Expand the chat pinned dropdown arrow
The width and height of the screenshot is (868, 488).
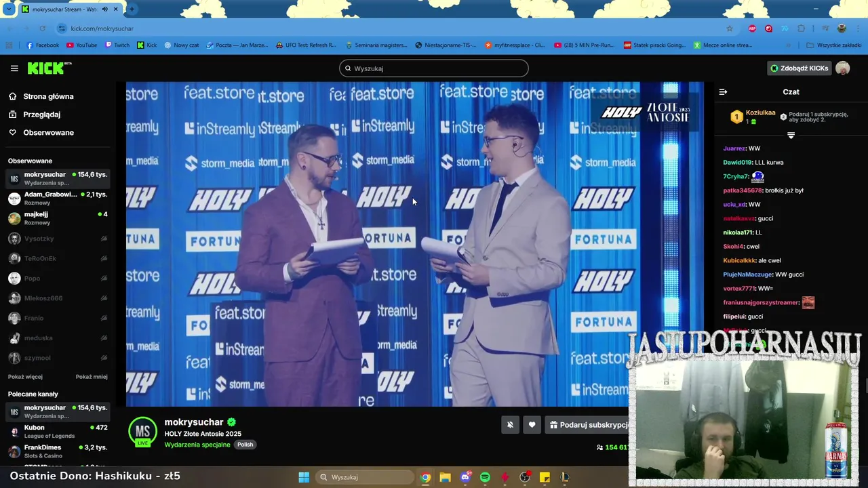pos(791,136)
